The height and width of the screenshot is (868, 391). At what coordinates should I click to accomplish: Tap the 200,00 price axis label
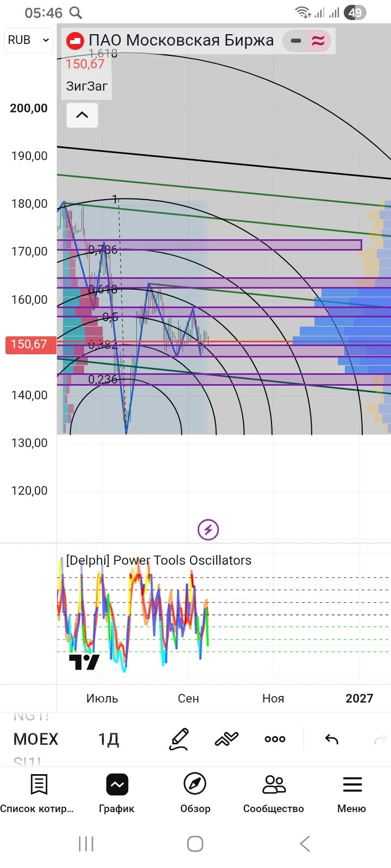coord(29,108)
